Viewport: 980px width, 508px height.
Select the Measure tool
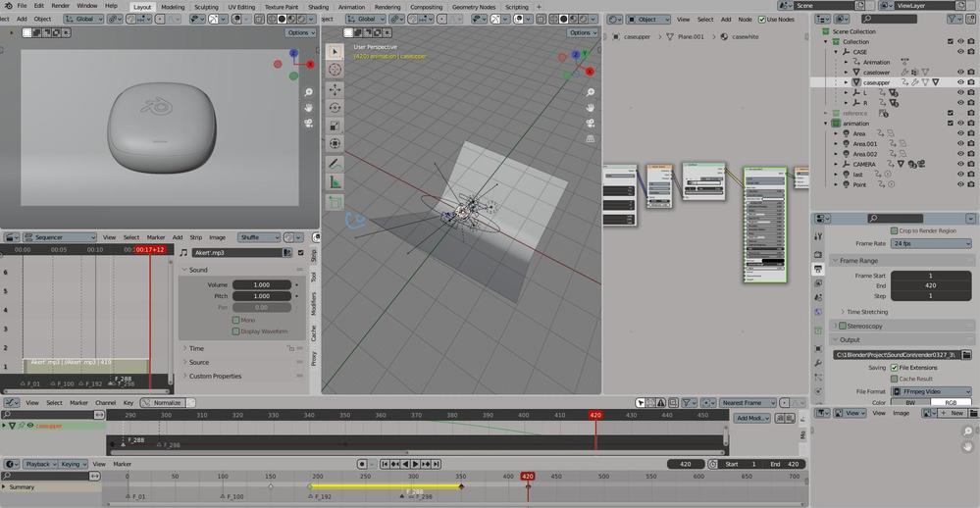click(x=335, y=181)
